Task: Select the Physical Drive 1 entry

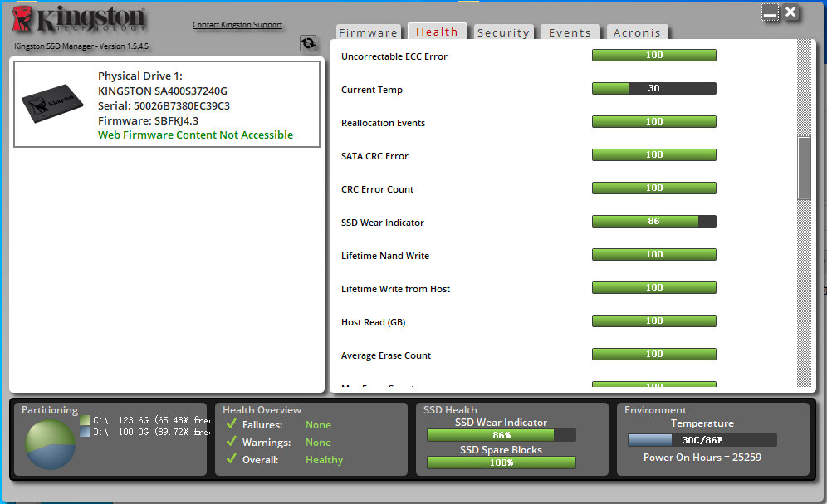Action: tap(167, 105)
